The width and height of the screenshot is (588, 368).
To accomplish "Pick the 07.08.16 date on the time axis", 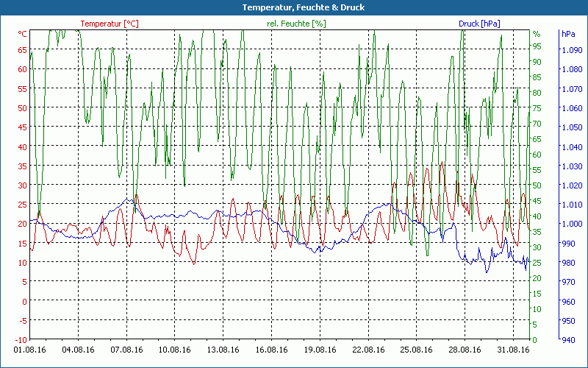I will [x=126, y=350].
